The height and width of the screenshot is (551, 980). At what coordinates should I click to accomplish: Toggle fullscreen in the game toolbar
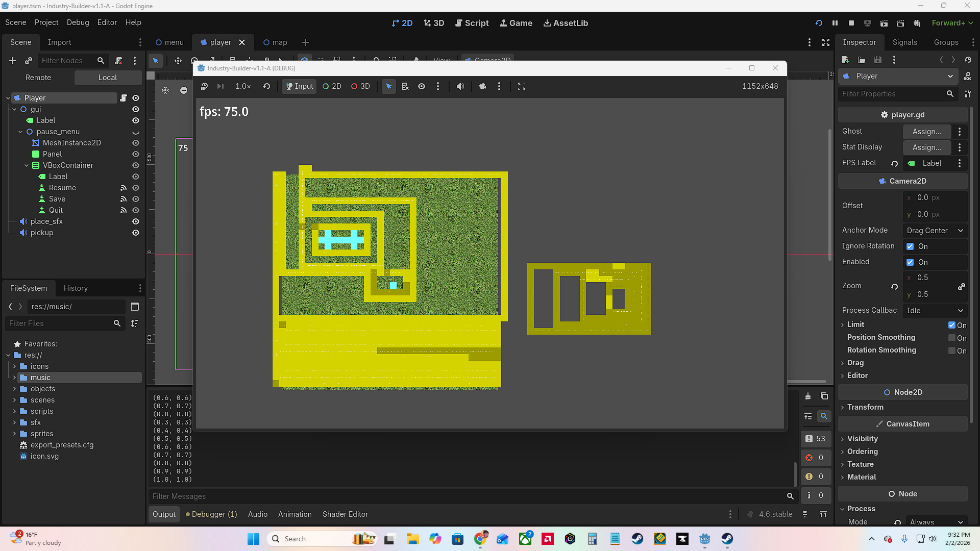pyautogui.click(x=521, y=86)
